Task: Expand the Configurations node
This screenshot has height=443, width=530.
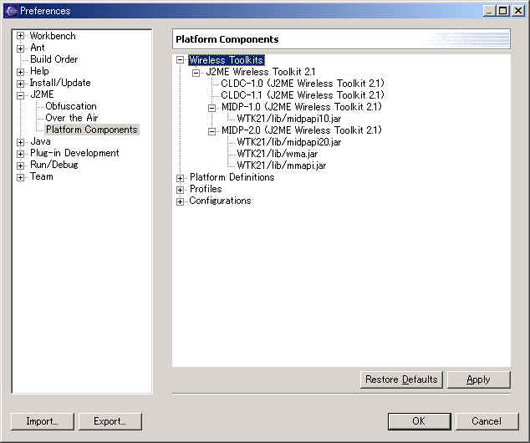Action: click(x=180, y=202)
